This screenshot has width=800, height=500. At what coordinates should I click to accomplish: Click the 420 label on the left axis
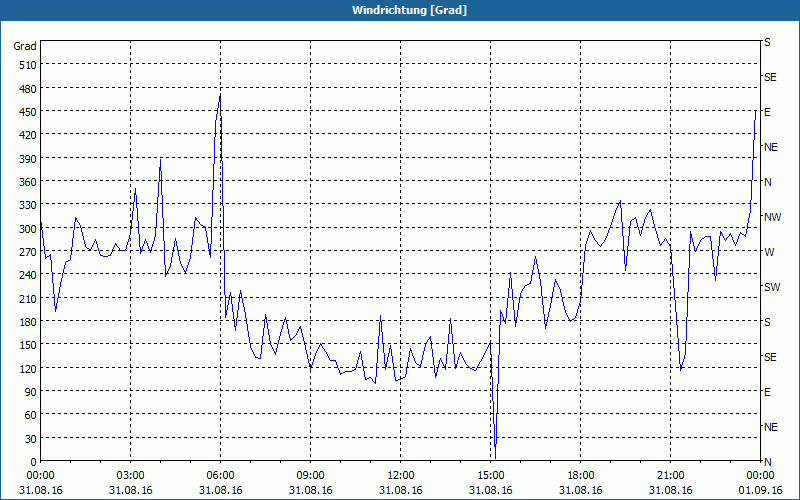28,135
